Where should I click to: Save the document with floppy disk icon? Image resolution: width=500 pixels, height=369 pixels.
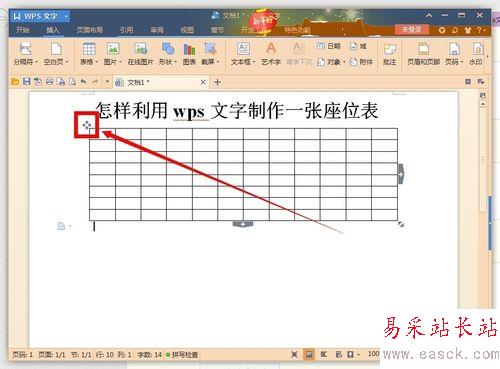[26, 82]
